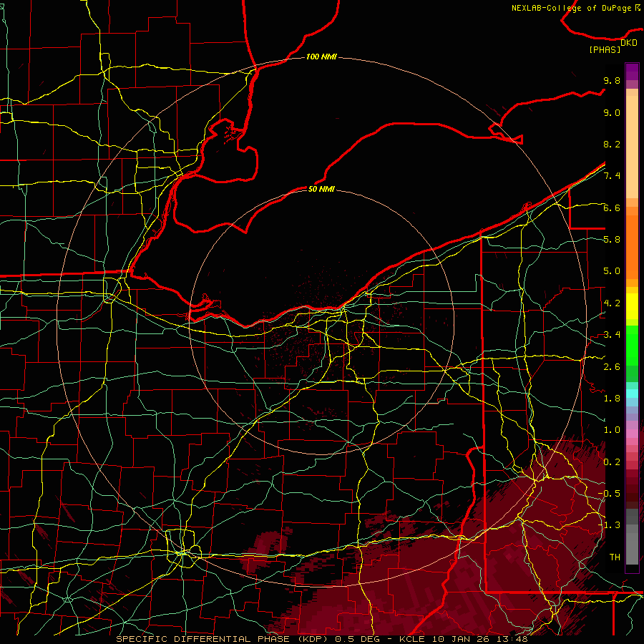Click the 3.4 scale value
Screen dimensions: 644x644
[x=612, y=335]
